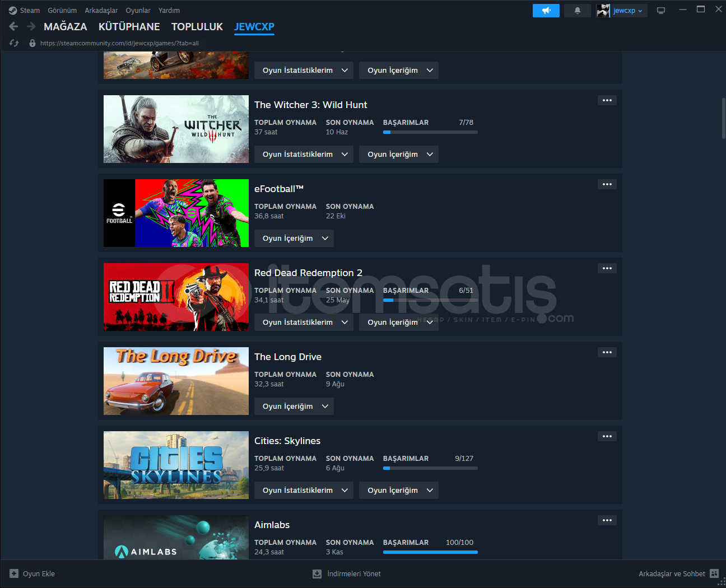
Task: Click the Oyun Ekle button
Action: coord(32,573)
